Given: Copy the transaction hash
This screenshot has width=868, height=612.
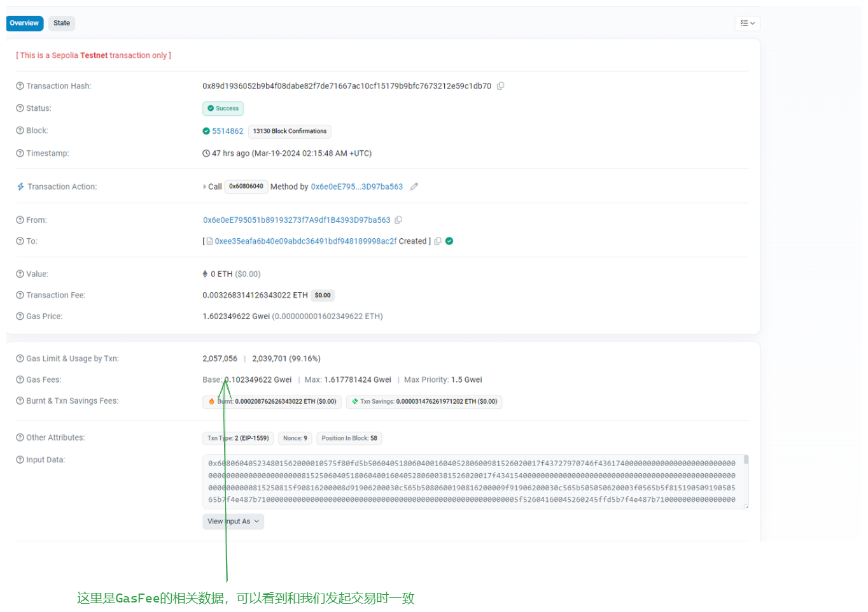Looking at the screenshot, I should coord(501,85).
